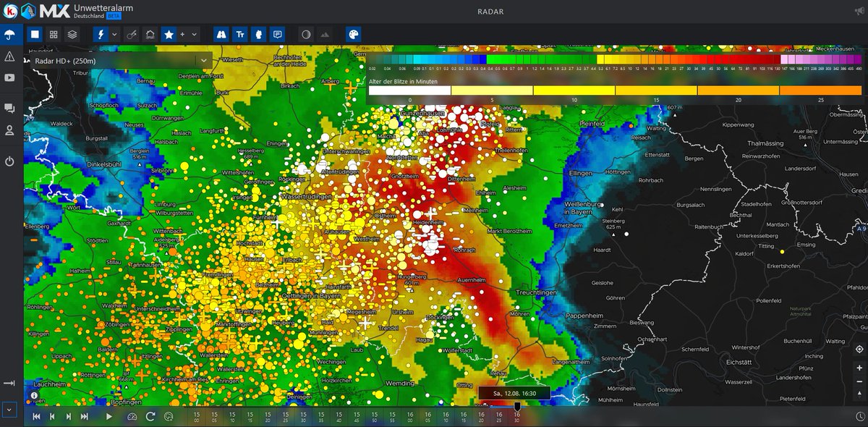Click the kachelmann logo icon
868x427 pixels.
tap(9, 11)
